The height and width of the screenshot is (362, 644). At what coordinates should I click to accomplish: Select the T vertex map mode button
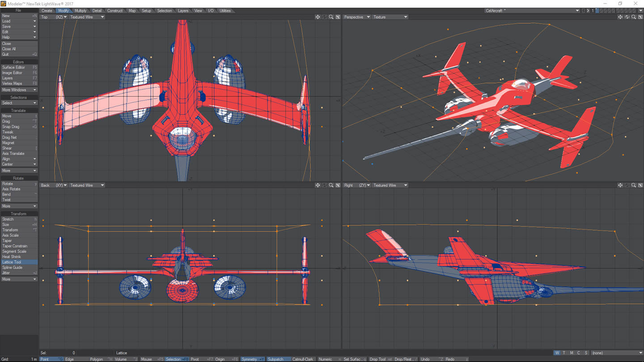coord(564,353)
